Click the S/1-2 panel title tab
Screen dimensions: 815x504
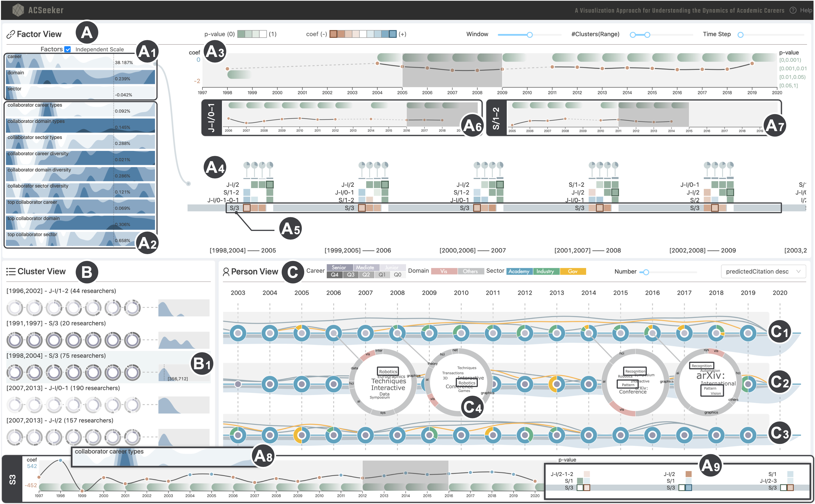496,118
